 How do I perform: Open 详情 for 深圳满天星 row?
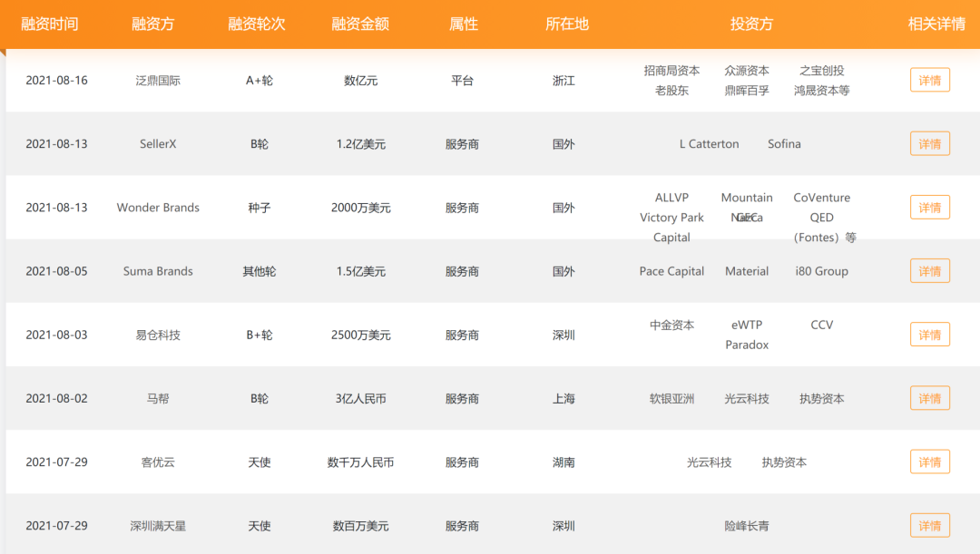pyautogui.click(x=929, y=526)
